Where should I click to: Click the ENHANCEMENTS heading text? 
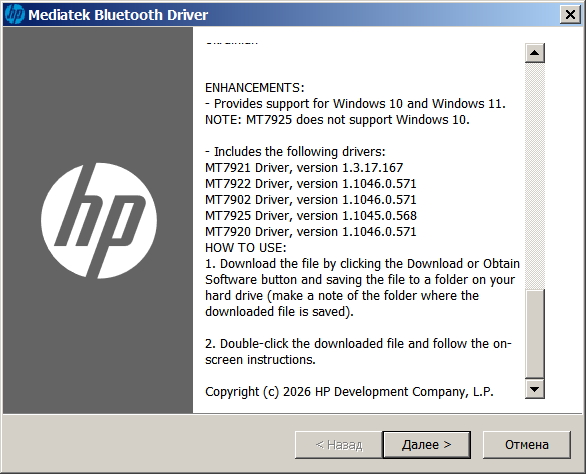tap(255, 87)
